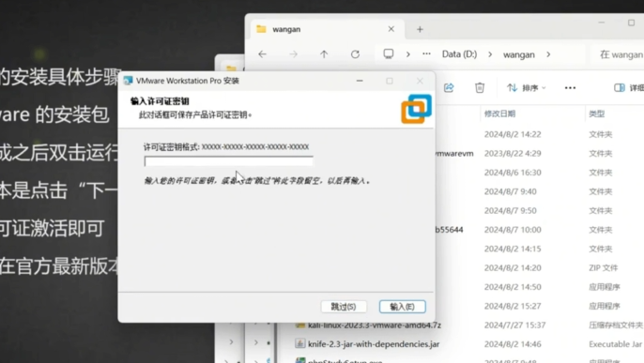Expand the chevron after the PC icon
Screen dimensions: 644x363
pos(407,54)
